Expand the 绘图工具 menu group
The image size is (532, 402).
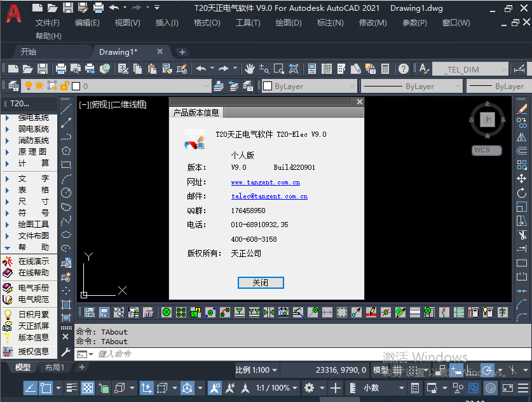pos(27,224)
